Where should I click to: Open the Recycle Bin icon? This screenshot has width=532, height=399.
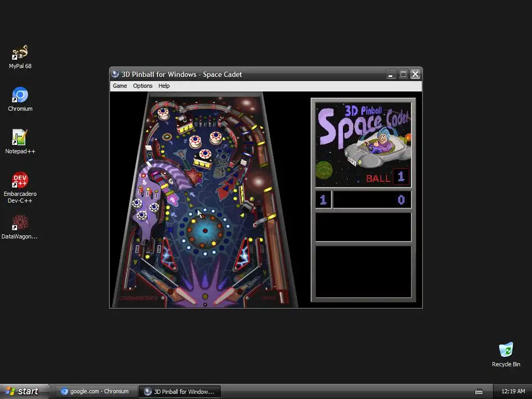[506, 354]
